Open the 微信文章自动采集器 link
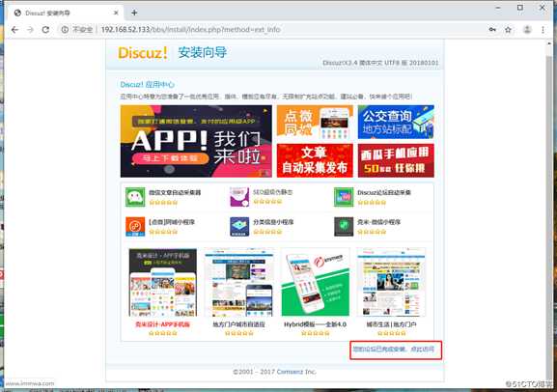The width and height of the screenshot is (557, 392). pyautogui.click(x=175, y=193)
